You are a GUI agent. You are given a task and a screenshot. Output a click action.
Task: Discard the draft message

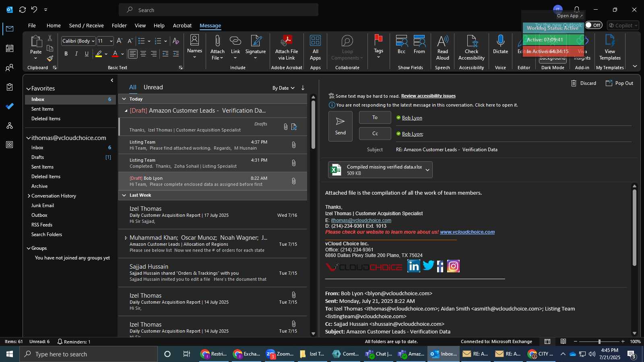584,83
